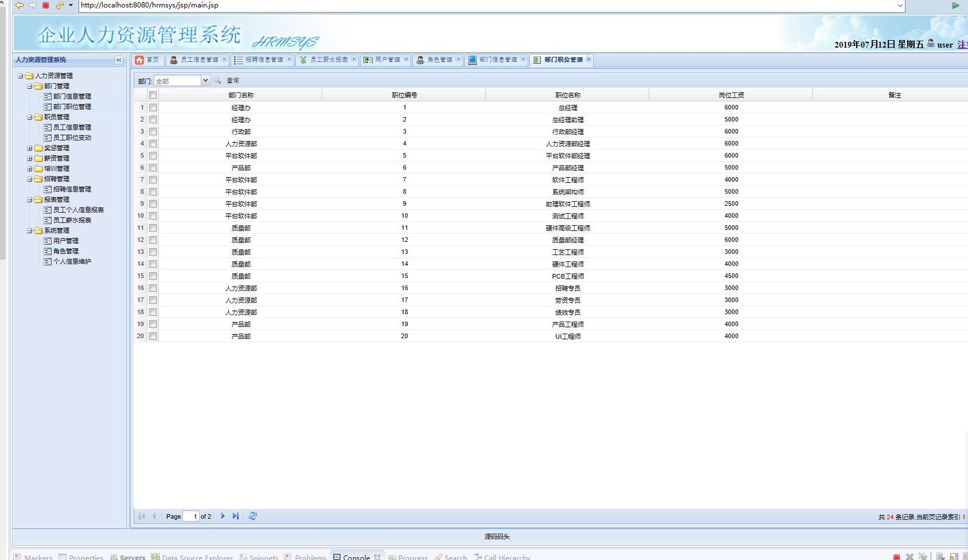Click the refresh icon in pagination bar
The width and height of the screenshot is (968, 560).
pyautogui.click(x=253, y=516)
